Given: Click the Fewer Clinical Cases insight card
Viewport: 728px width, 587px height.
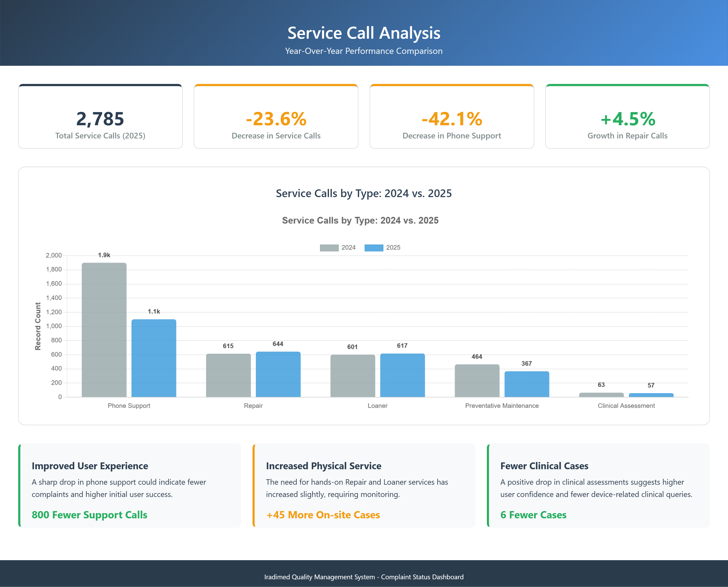Looking at the screenshot, I should pyautogui.click(x=598, y=486).
